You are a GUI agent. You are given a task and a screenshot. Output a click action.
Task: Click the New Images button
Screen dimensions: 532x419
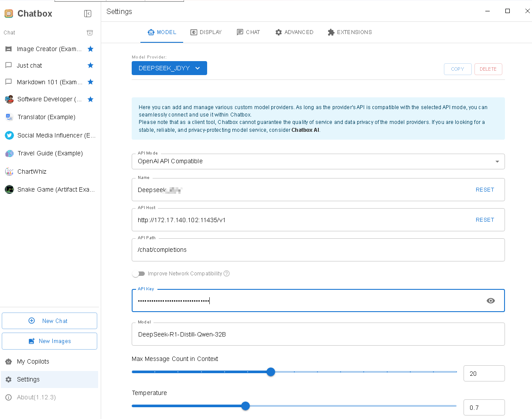coord(49,341)
